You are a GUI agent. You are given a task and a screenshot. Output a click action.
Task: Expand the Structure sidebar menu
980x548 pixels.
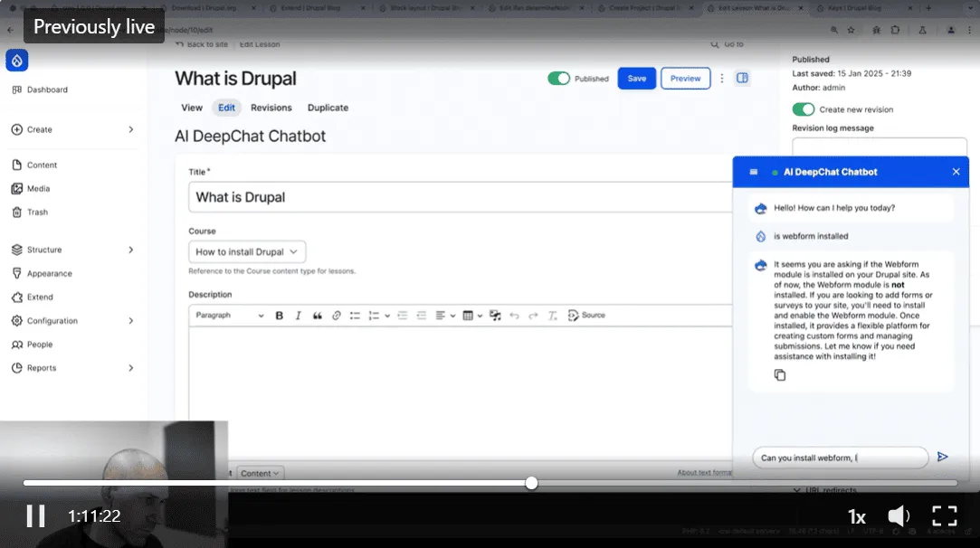[x=130, y=250]
